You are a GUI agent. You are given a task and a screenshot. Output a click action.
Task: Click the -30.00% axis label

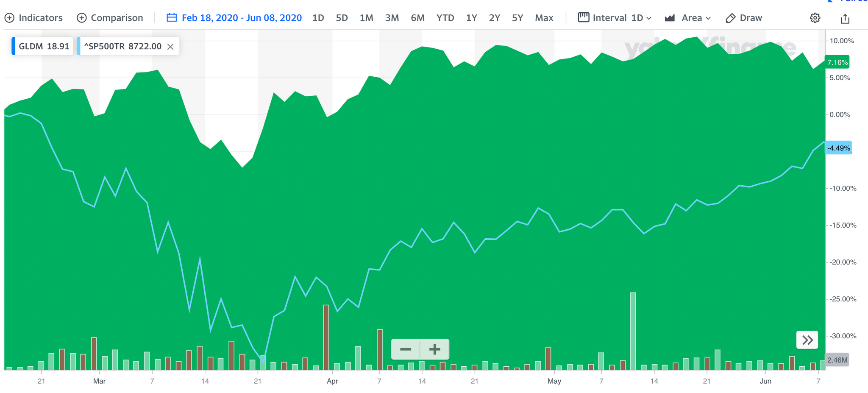pyautogui.click(x=843, y=336)
